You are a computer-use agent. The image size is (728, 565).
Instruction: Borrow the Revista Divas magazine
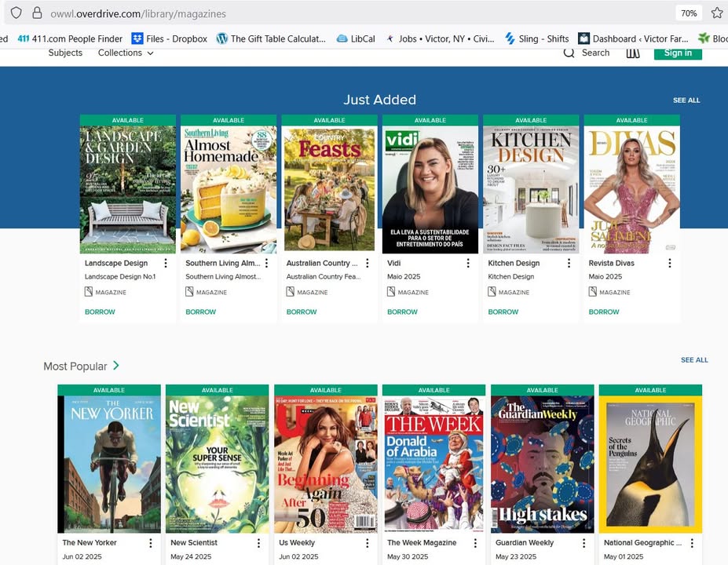[x=604, y=312]
